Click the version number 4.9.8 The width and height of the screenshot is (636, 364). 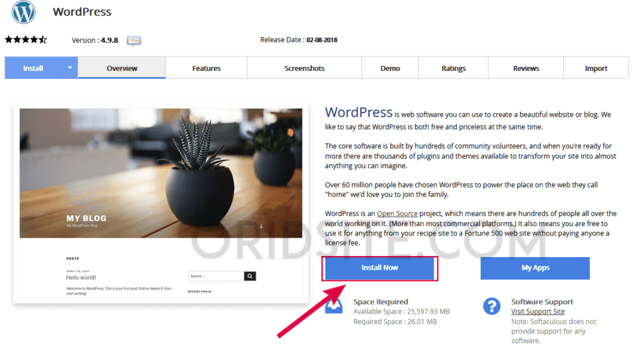tap(109, 40)
